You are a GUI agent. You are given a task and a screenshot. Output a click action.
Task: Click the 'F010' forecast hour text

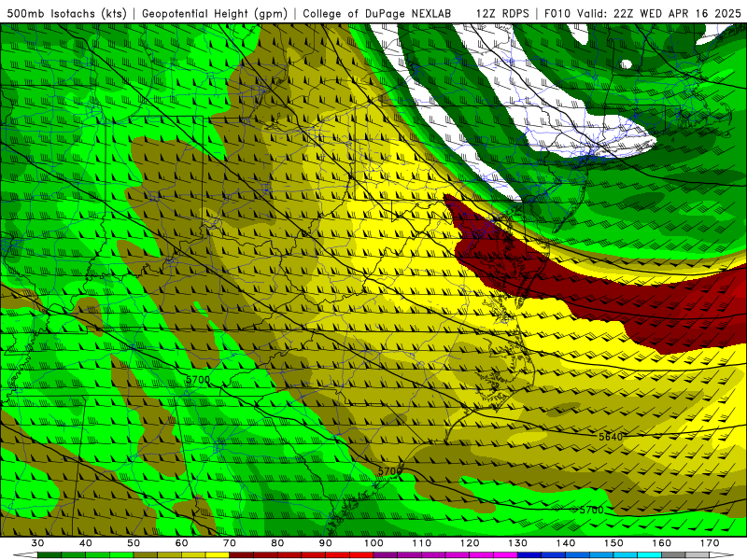[557, 13]
